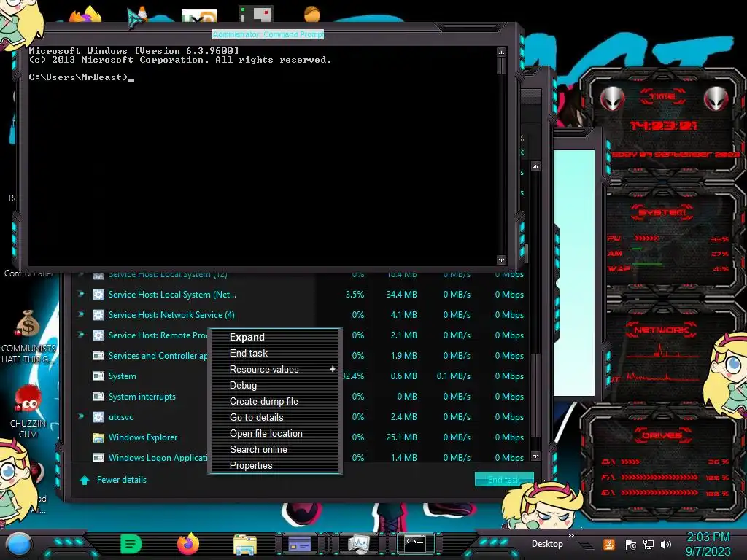
Task: Choose Expand in the context menu
Action: pos(275,337)
